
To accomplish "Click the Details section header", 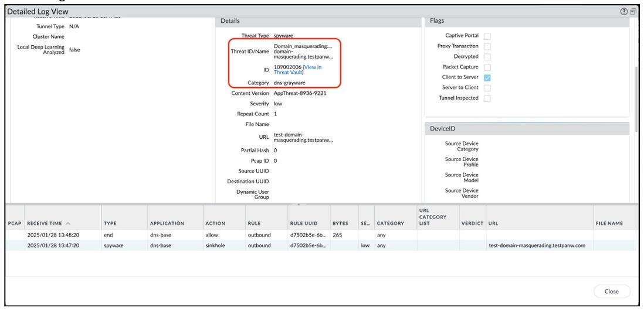I will [x=318, y=21].
